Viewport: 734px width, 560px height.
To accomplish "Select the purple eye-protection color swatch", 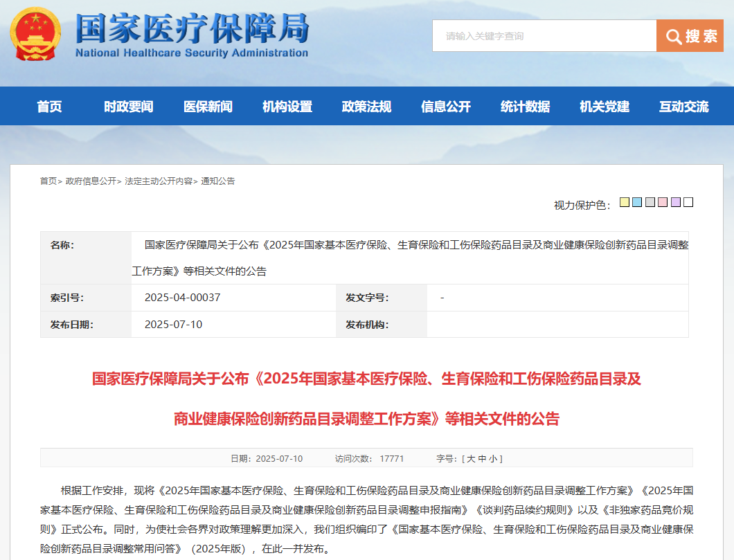I will [675, 202].
